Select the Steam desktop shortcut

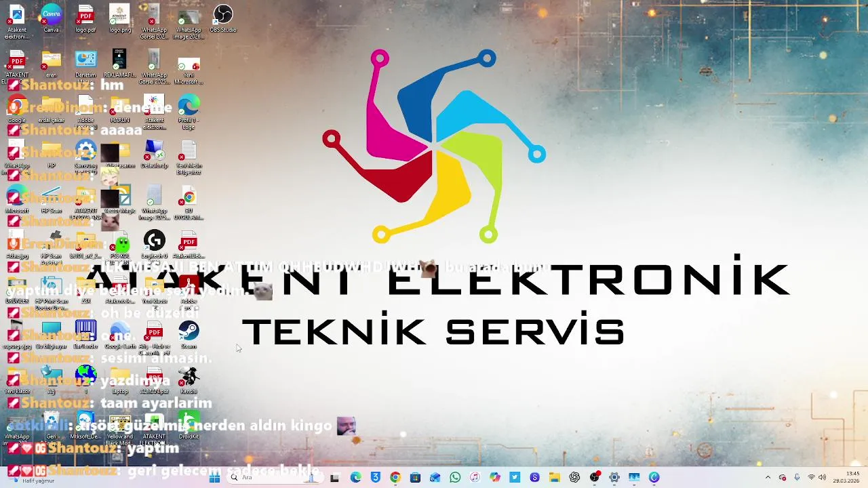tap(189, 335)
